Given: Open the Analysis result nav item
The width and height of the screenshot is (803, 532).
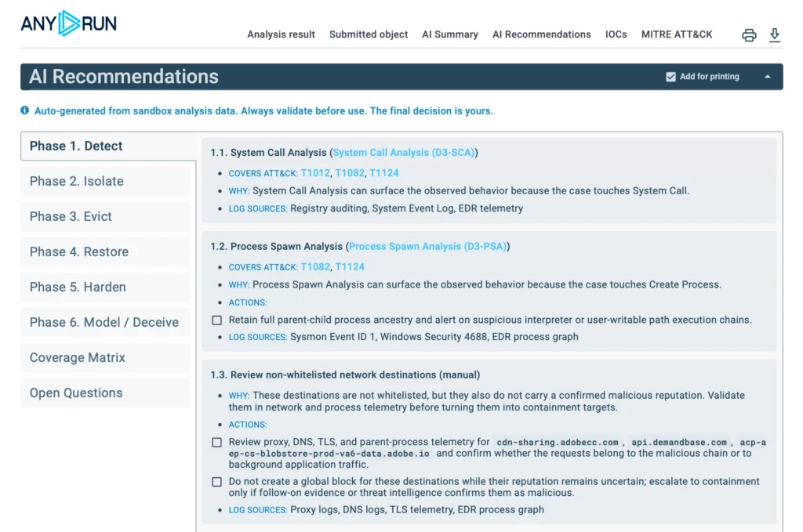Looking at the screenshot, I should point(282,34).
